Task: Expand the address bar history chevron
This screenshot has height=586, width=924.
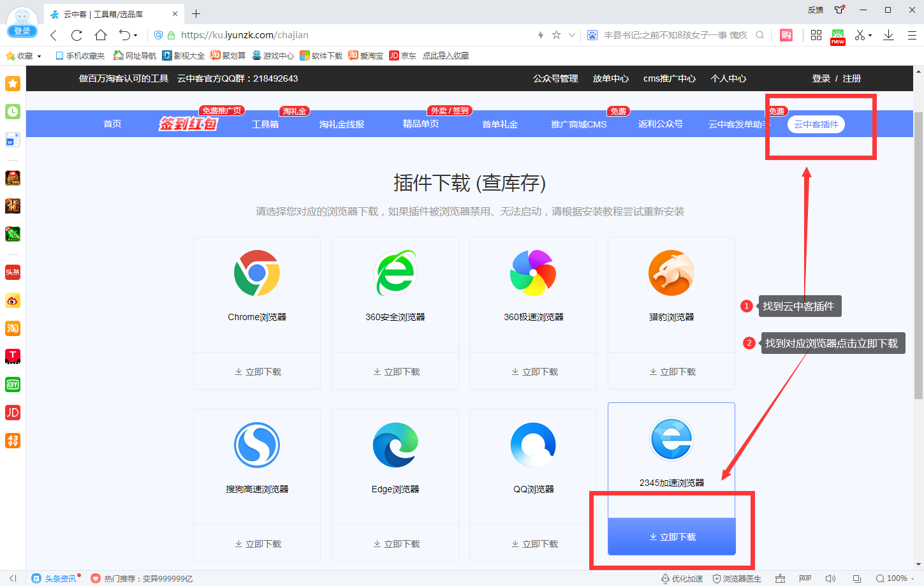Action: coord(572,35)
